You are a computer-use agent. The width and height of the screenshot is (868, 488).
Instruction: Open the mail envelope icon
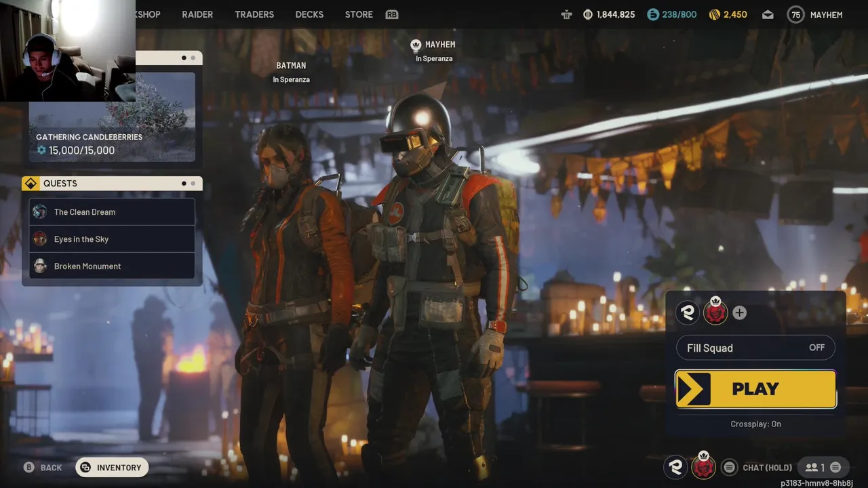(768, 15)
